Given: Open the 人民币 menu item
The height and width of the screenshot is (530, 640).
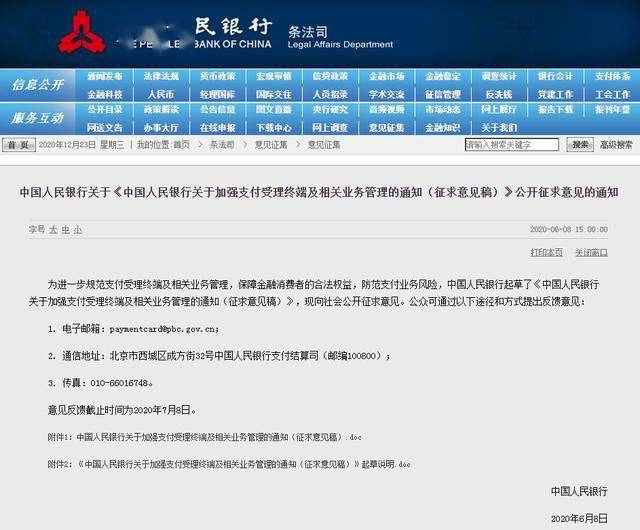Looking at the screenshot, I should pos(161,94).
